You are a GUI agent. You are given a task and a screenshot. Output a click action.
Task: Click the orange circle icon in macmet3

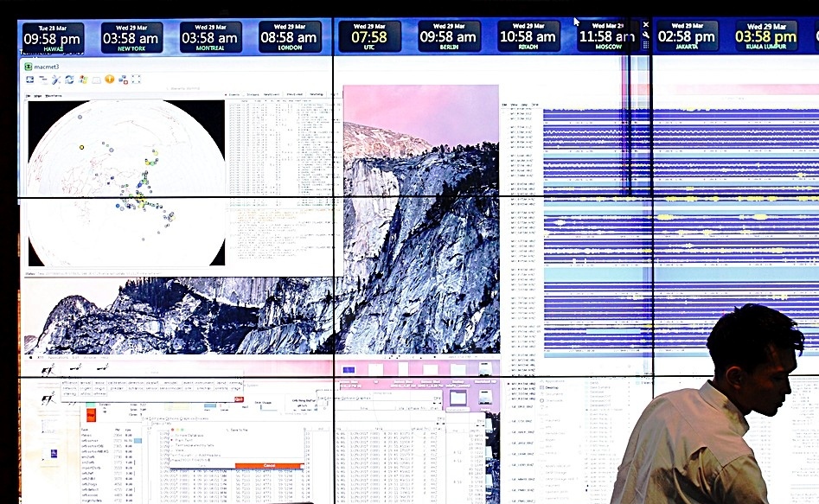pyautogui.click(x=110, y=79)
